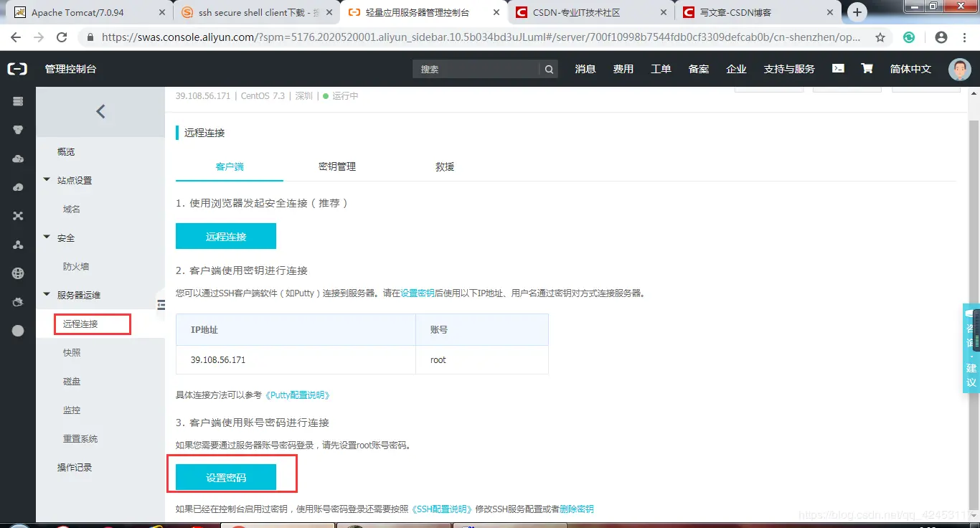Screen dimensions: 980x528
Task: Collapse the 服务器运维 section
Action: [x=46, y=295]
